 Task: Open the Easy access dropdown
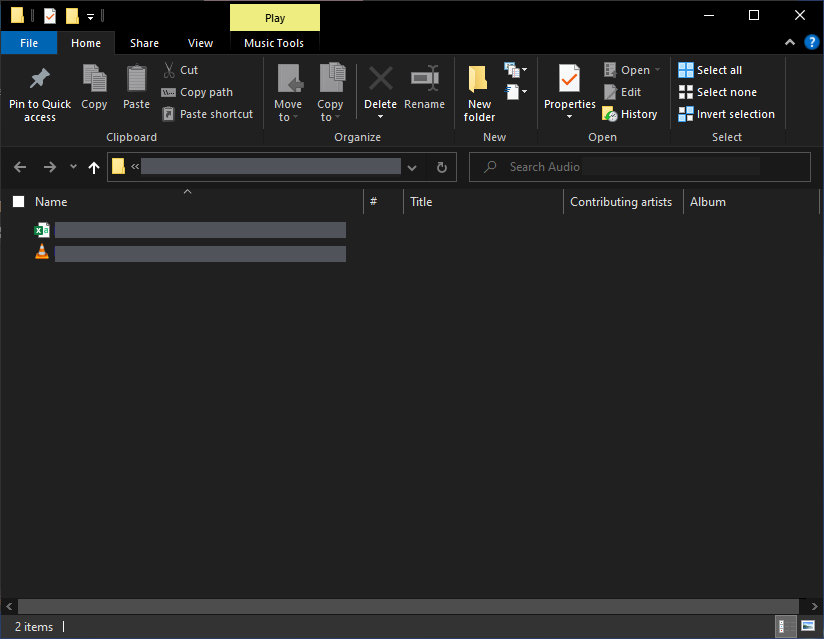(x=516, y=91)
